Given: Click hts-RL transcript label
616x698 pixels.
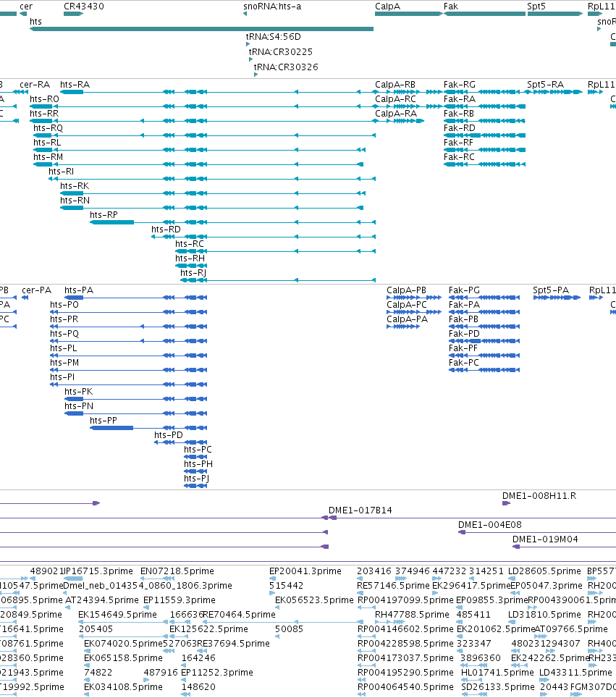Looking at the screenshot, I should 47,143.
